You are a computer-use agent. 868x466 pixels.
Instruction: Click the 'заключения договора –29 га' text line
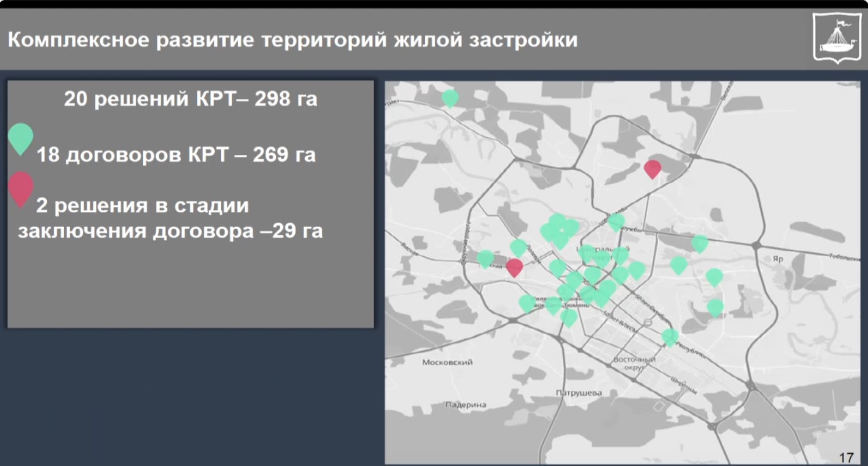point(170,232)
